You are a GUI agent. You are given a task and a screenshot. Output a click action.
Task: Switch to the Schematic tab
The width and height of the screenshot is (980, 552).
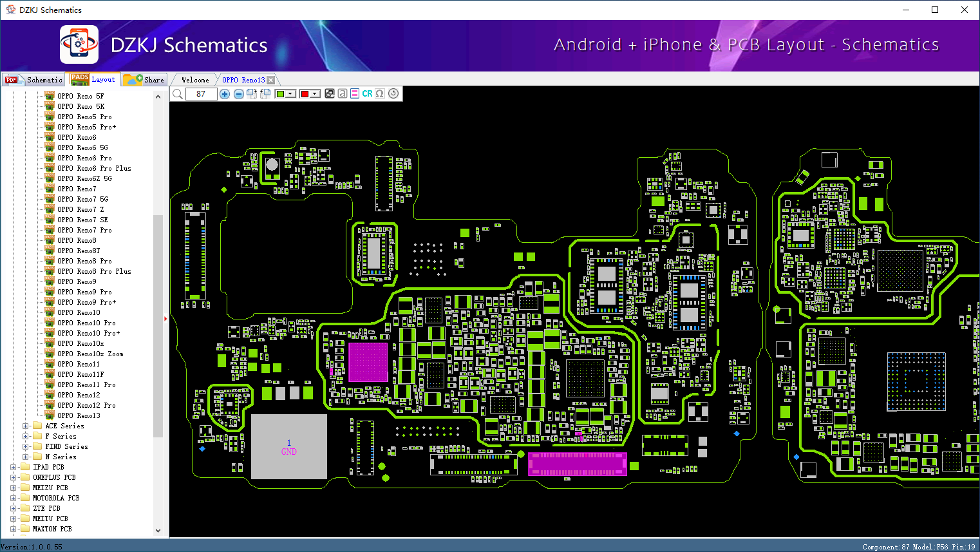pyautogui.click(x=33, y=80)
